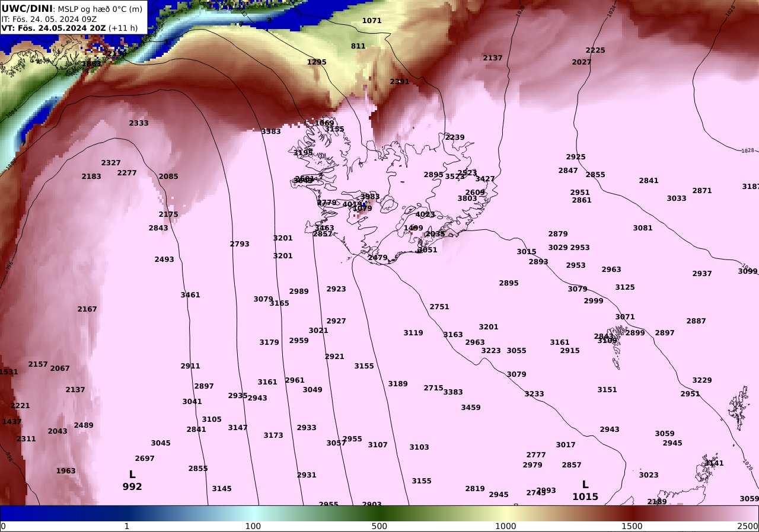Viewport: 759px width, 532px height.
Task: Click the 3233 height label
Action: 534,394
